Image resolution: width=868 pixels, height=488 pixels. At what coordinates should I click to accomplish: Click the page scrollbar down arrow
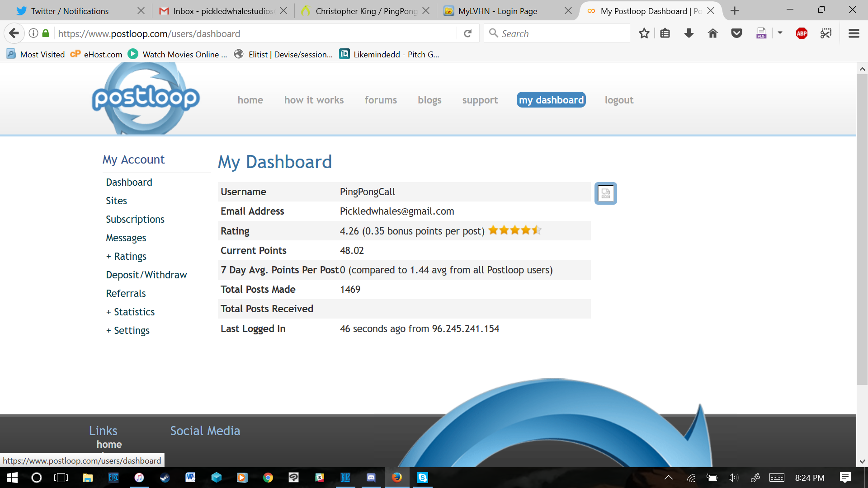pos(862,461)
